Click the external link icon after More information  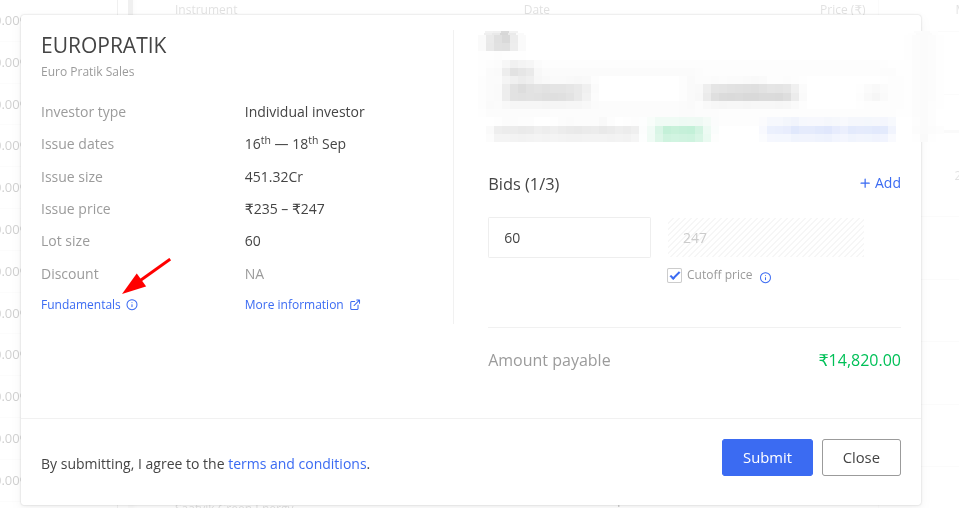355,305
